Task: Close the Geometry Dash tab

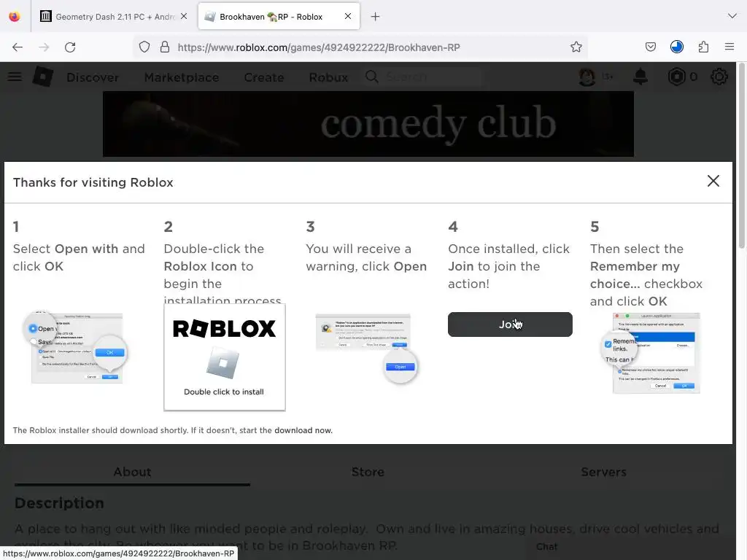Action: [184, 16]
